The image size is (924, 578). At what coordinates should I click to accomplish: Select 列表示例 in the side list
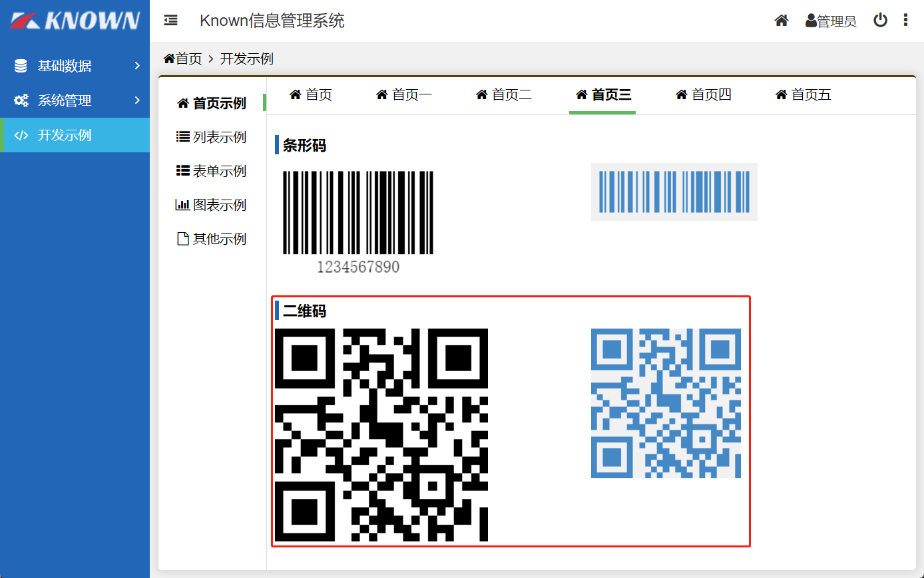212,136
